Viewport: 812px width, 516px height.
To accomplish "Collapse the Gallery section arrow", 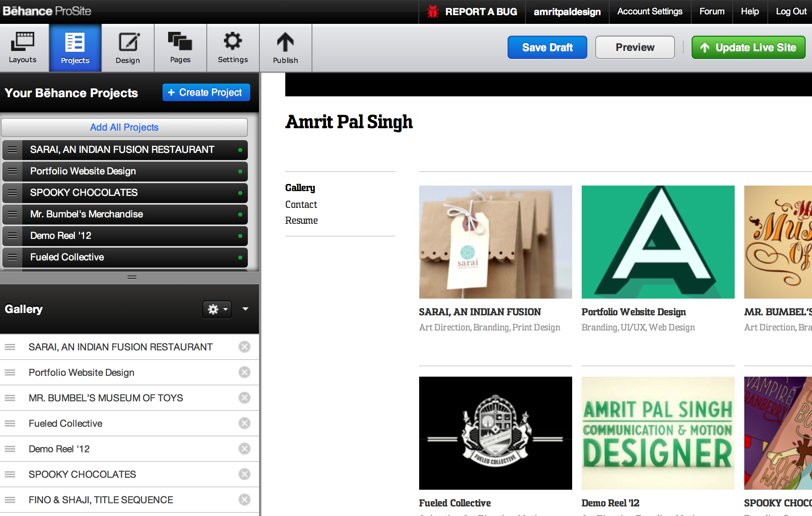I will coord(245,309).
